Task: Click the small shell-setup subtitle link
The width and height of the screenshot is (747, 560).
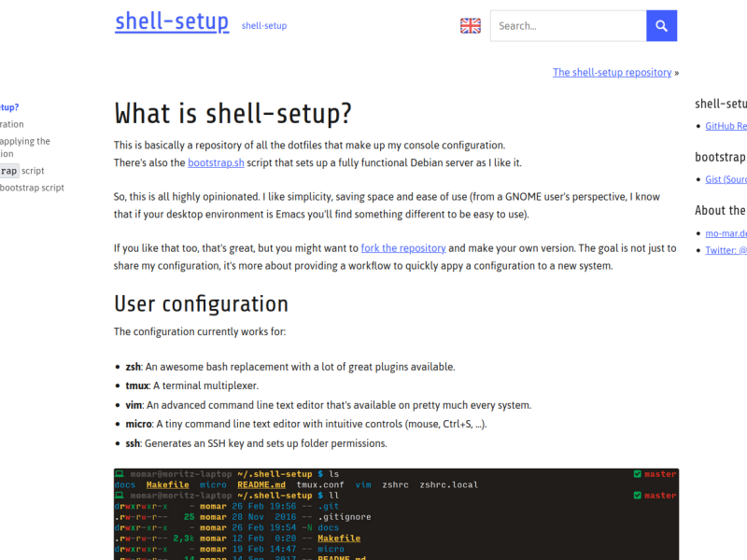Action: 264,26
